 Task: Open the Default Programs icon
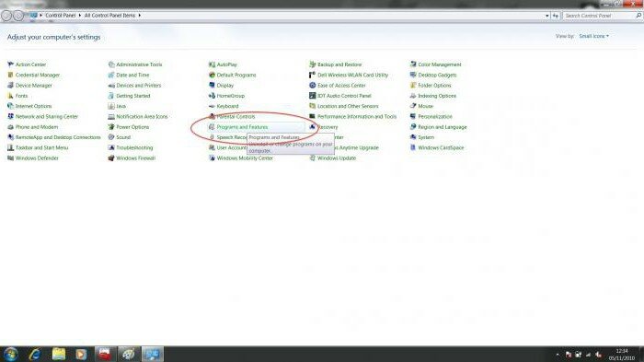[x=212, y=75]
